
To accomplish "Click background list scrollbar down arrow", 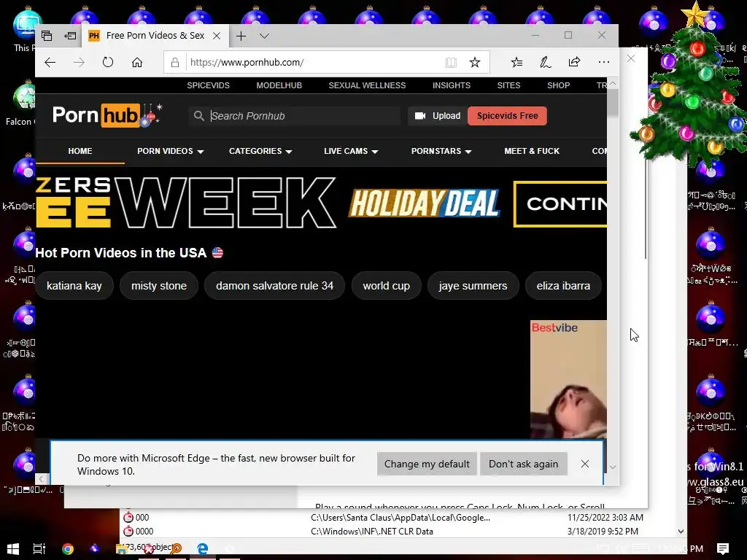I will click(x=681, y=532).
